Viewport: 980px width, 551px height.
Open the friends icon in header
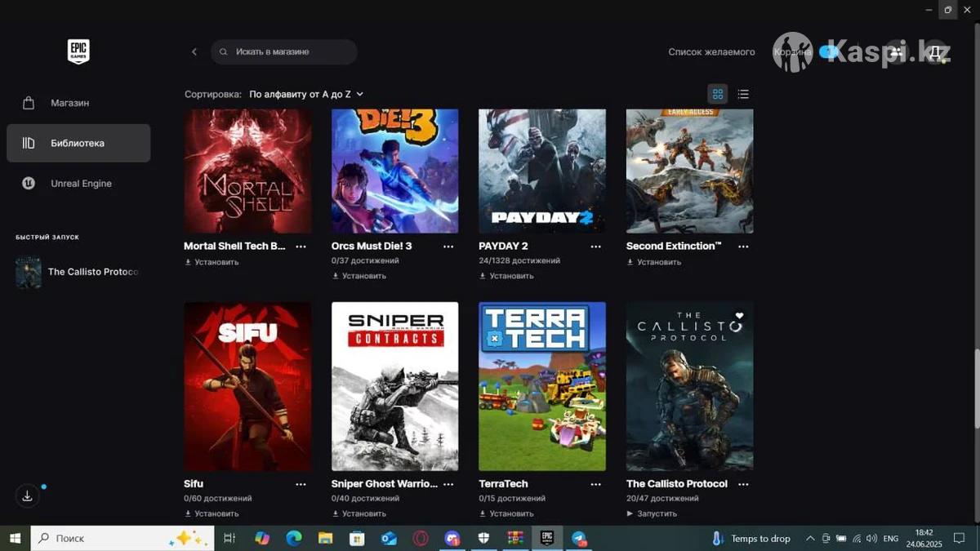coord(896,51)
